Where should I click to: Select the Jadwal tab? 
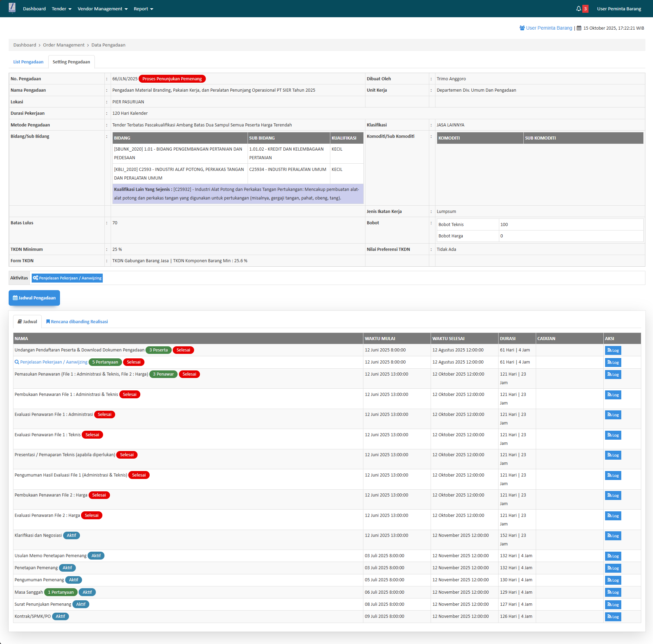click(27, 322)
